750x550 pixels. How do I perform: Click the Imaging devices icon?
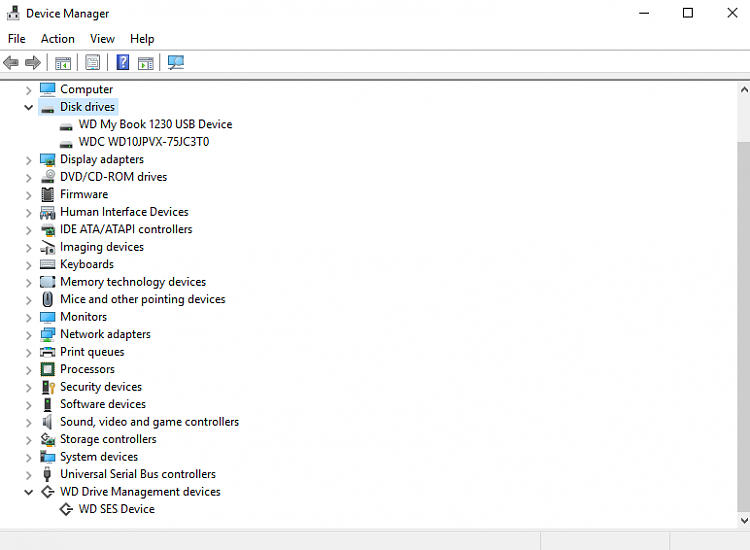click(x=47, y=247)
